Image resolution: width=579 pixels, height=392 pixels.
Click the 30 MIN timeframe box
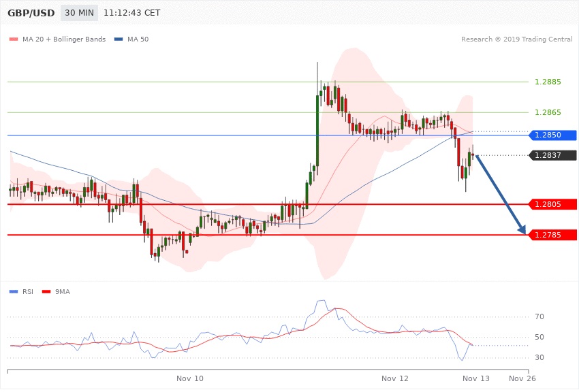79,14
